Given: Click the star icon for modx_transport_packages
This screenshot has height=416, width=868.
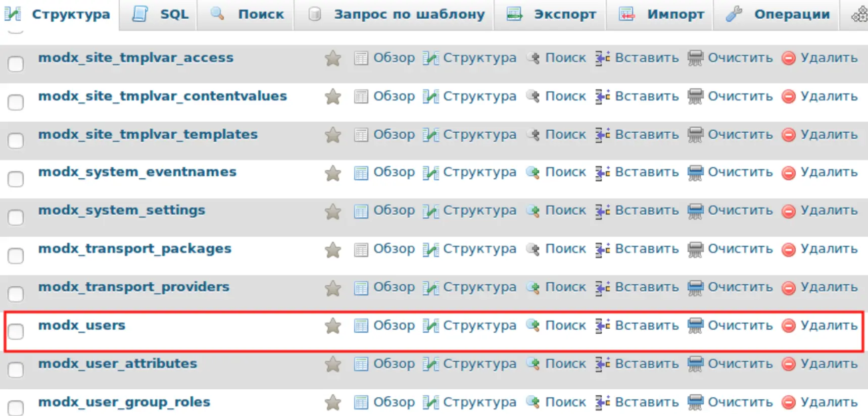Looking at the screenshot, I should click(x=333, y=250).
